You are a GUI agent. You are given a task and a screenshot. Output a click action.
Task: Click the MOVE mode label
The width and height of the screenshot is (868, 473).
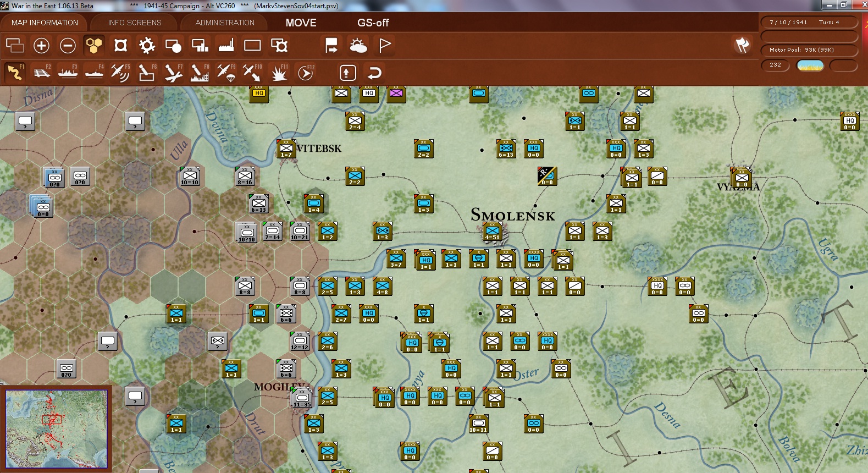tap(301, 23)
